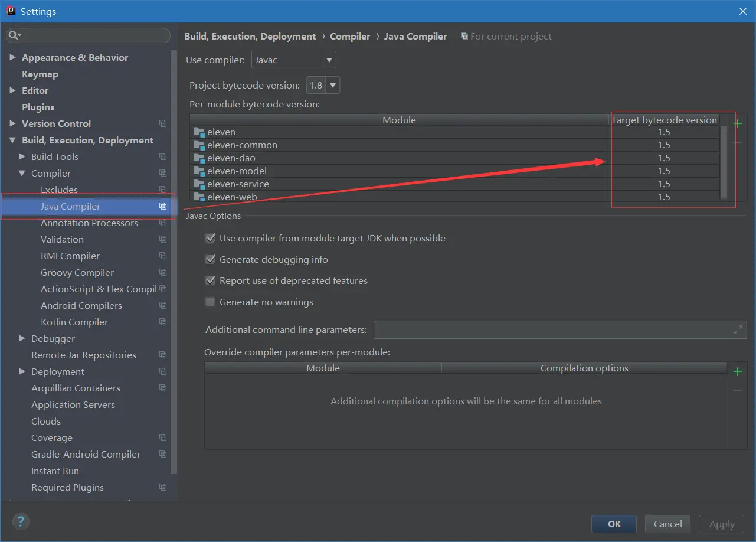Viewport: 756px width, 542px height.
Task: Enable Generate no warnings
Action: 210,302
